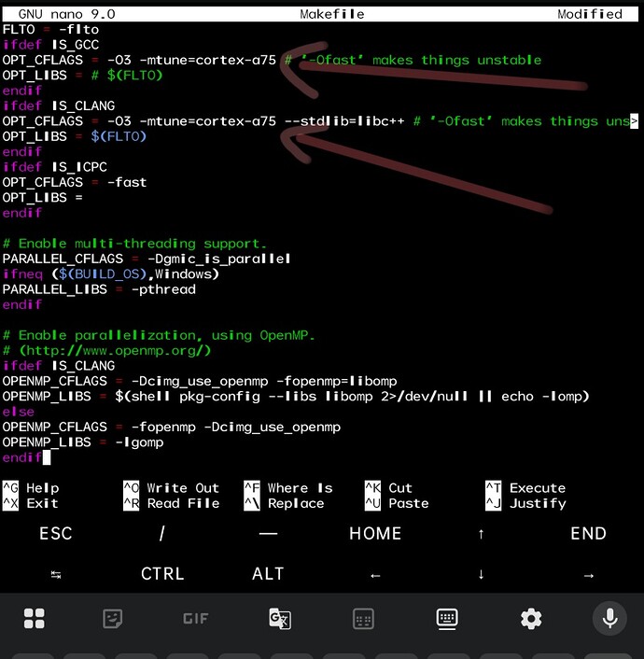
Task: Click the ^G Help shortcut
Action: pos(31,488)
